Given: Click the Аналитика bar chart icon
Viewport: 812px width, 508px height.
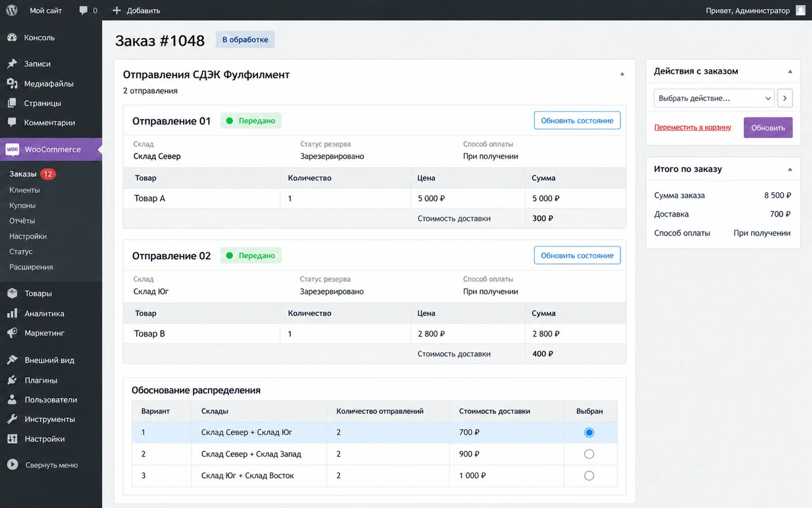Looking at the screenshot, I should (x=12, y=313).
